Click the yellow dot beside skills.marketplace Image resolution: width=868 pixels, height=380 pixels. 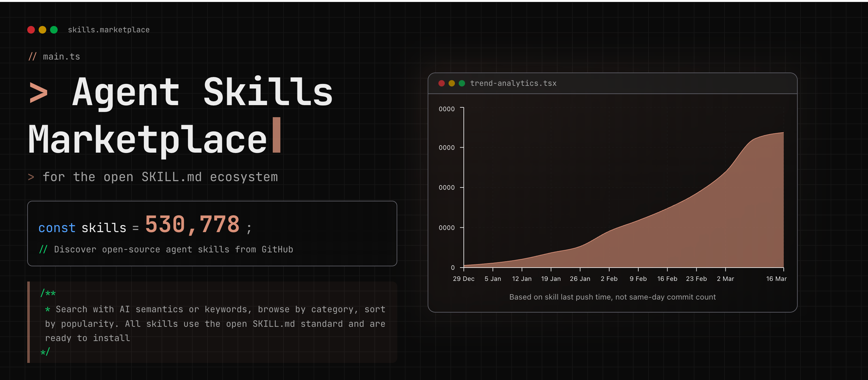pos(42,30)
